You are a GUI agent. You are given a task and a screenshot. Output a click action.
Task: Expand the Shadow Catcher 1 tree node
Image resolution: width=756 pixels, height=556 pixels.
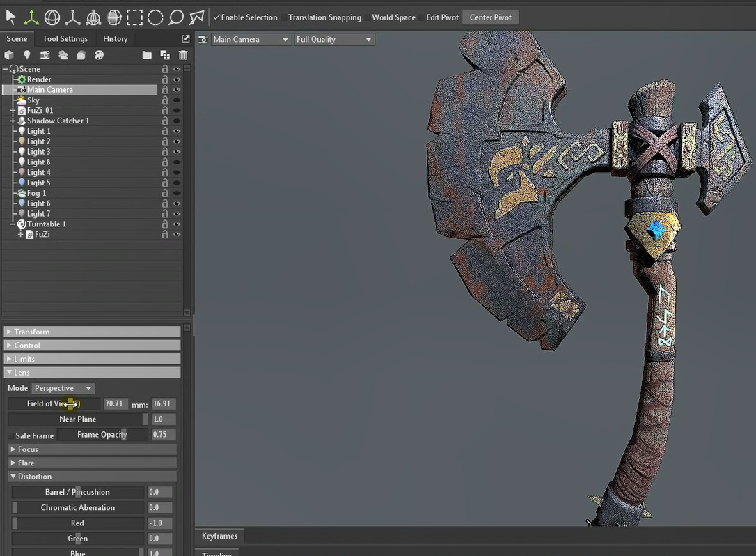[13, 121]
